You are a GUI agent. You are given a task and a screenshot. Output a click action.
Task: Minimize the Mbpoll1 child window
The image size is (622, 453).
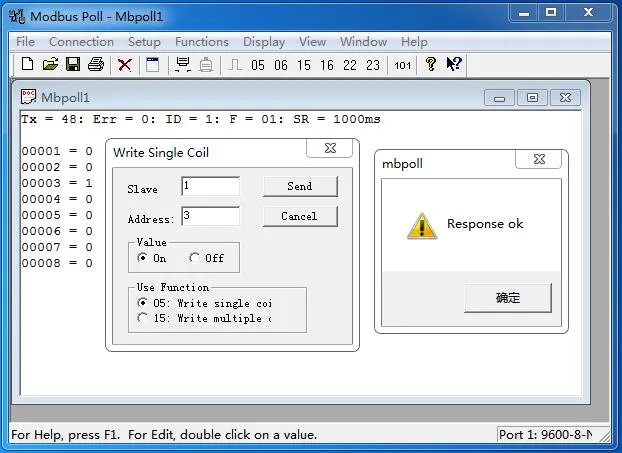[x=499, y=98]
